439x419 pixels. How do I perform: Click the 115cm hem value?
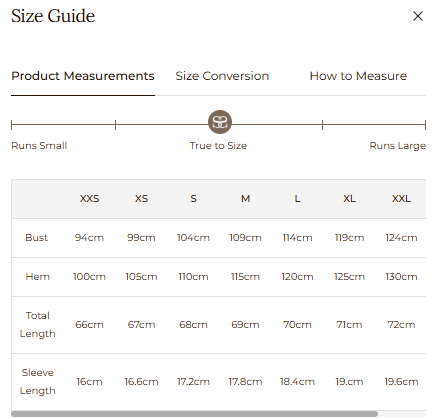(245, 277)
